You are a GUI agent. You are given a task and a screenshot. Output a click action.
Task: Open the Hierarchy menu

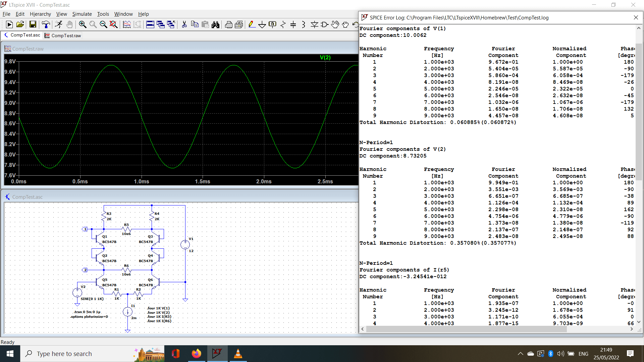point(40,14)
